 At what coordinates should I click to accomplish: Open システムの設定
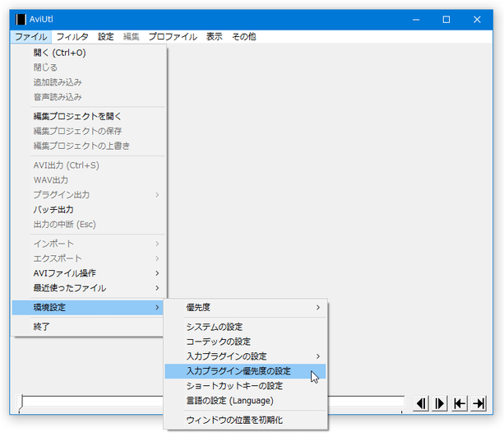coord(246,327)
